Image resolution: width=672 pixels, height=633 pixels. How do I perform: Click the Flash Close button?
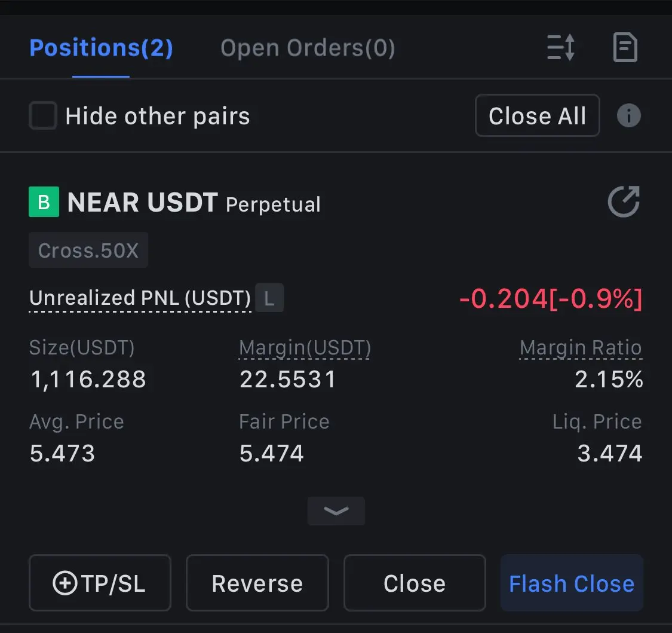(x=572, y=583)
